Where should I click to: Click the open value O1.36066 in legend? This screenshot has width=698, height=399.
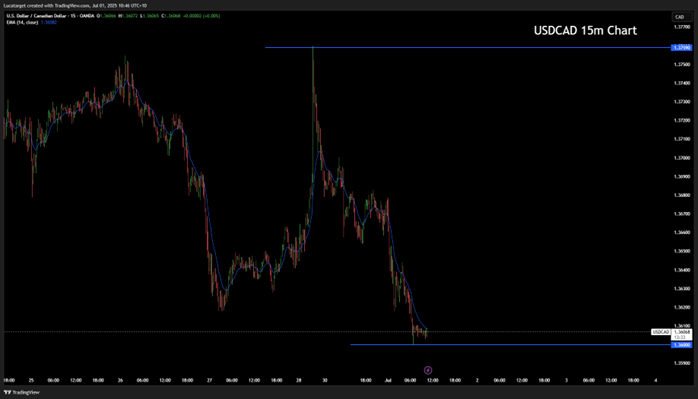[106, 16]
